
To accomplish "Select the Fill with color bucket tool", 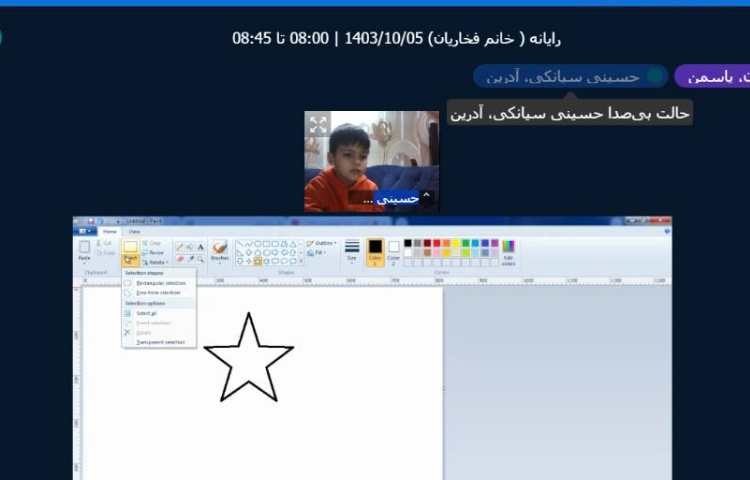I will pyautogui.click(x=189, y=247).
